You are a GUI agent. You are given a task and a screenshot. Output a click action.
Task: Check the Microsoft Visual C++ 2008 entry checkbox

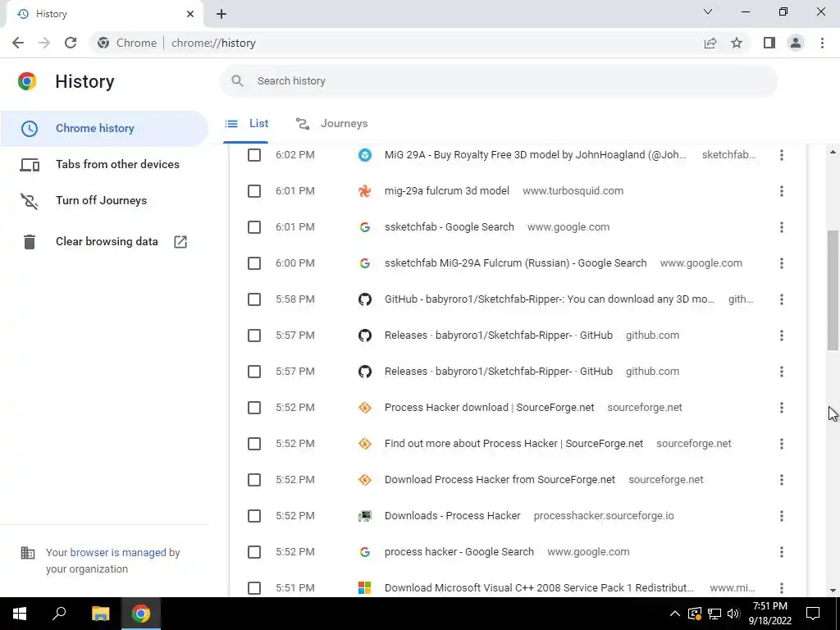coord(254,588)
